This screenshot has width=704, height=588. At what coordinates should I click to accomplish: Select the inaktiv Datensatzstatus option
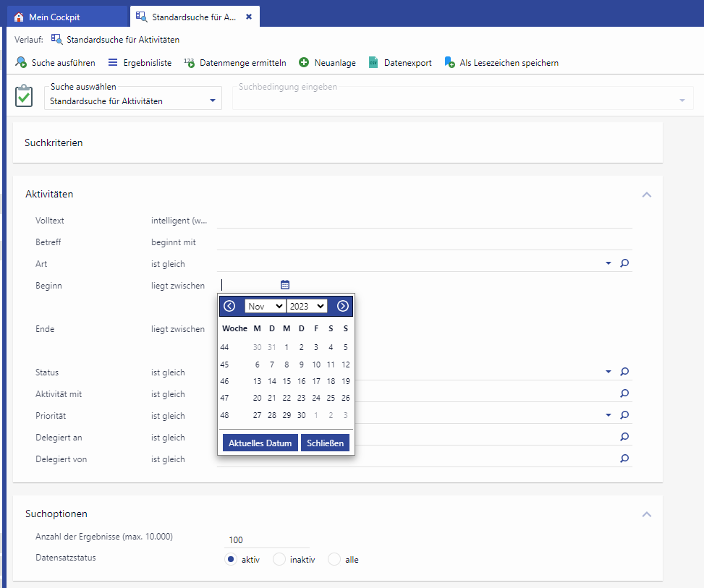pos(279,559)
